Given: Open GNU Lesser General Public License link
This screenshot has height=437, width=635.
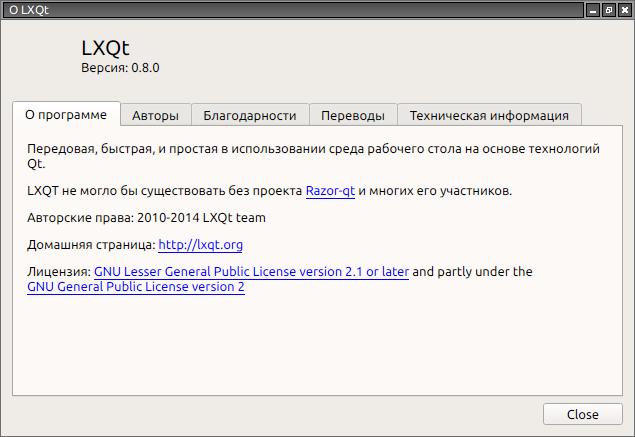Looking at the screenshot, I should (x=251, y=272).
